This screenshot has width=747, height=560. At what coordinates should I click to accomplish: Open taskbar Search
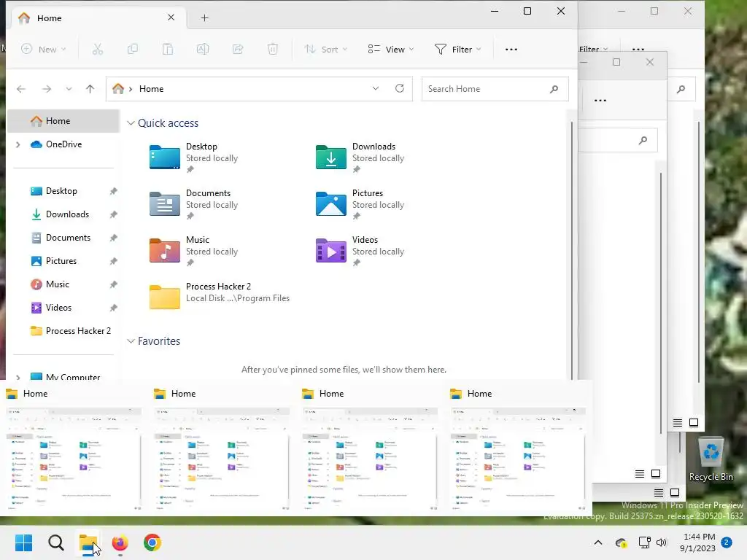pyautogui.click(x=55, y=542)
